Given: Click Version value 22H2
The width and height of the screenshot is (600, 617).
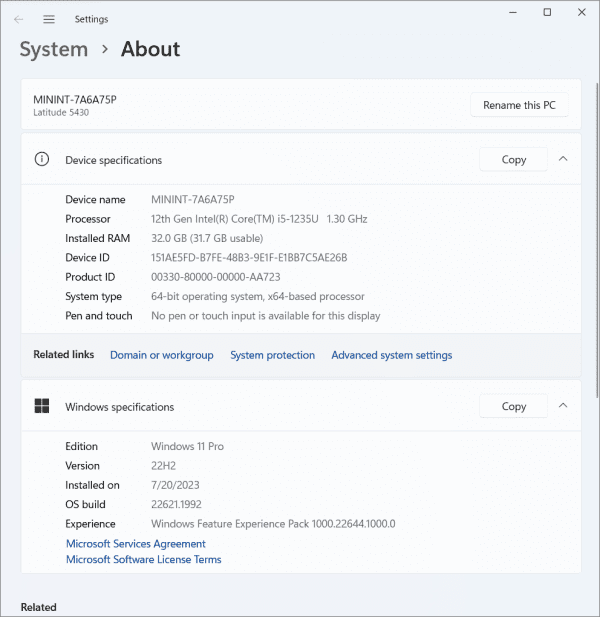Looking at the screenshot, I should point(163,466).
